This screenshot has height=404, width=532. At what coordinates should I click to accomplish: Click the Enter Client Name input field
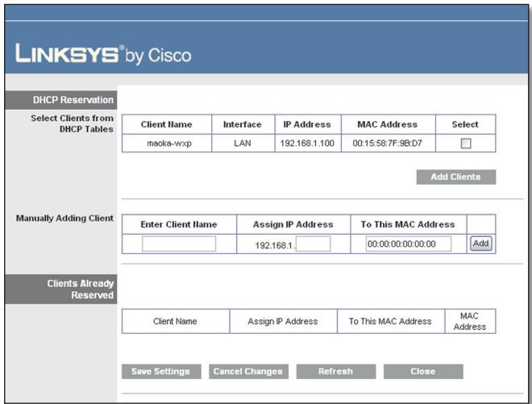[x=179, y=244]
